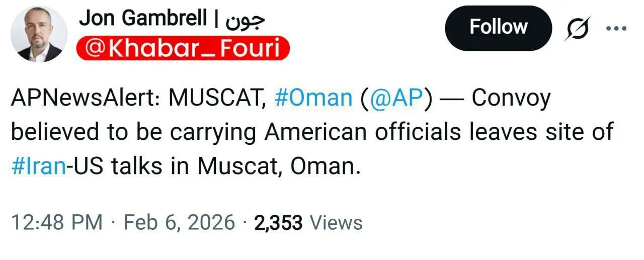Screen dimensions: 644x260
Task: Click the phrase American officials
Action: [x=362, y=132]
